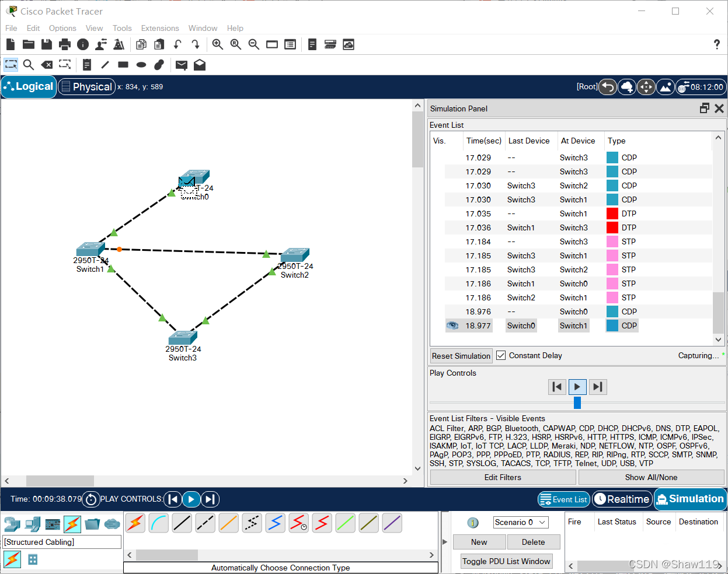The image size is (728, 574).
Task: Select the End Devices category icon
Action: 33,524
